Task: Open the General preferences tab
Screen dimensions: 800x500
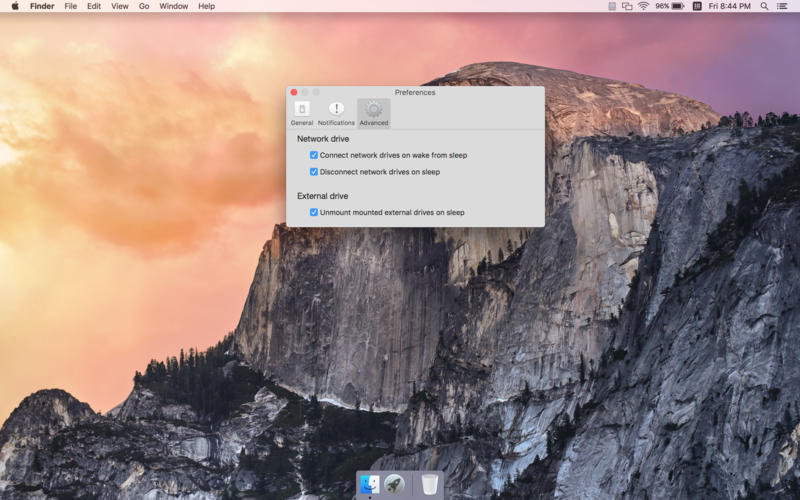Action: (302, 113)
